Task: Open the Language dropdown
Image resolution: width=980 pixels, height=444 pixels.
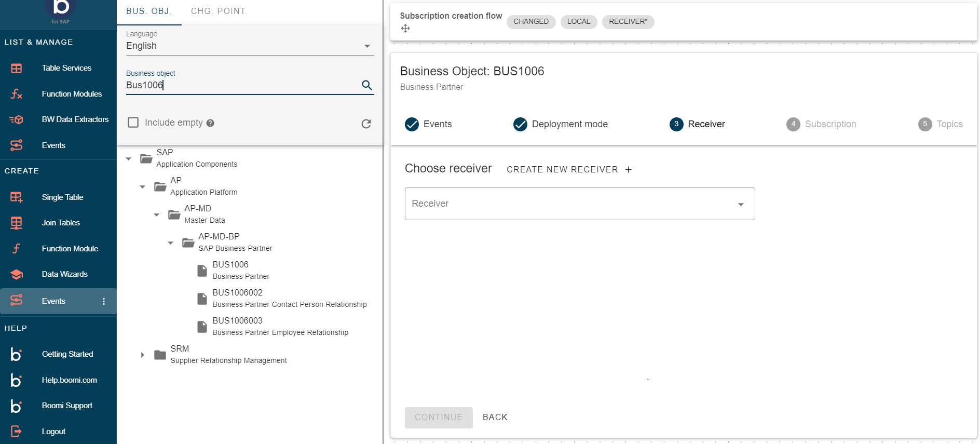Action: coord(249,46)
